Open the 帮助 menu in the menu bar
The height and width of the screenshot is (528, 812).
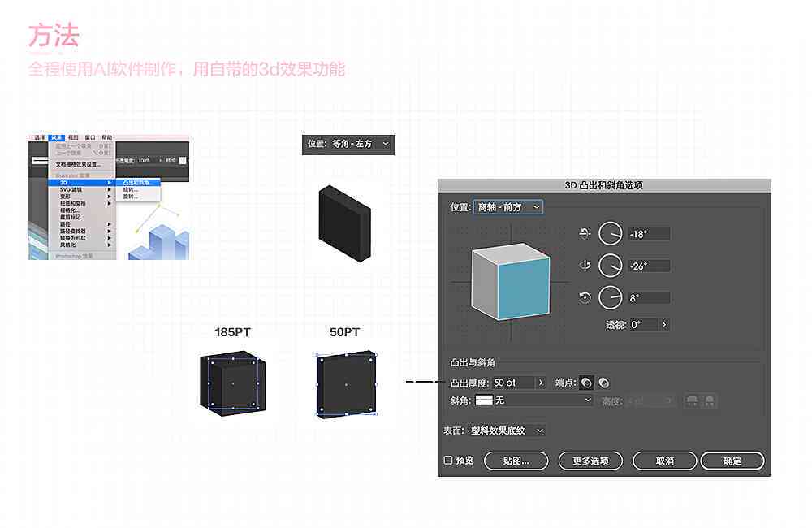(106, 137)
